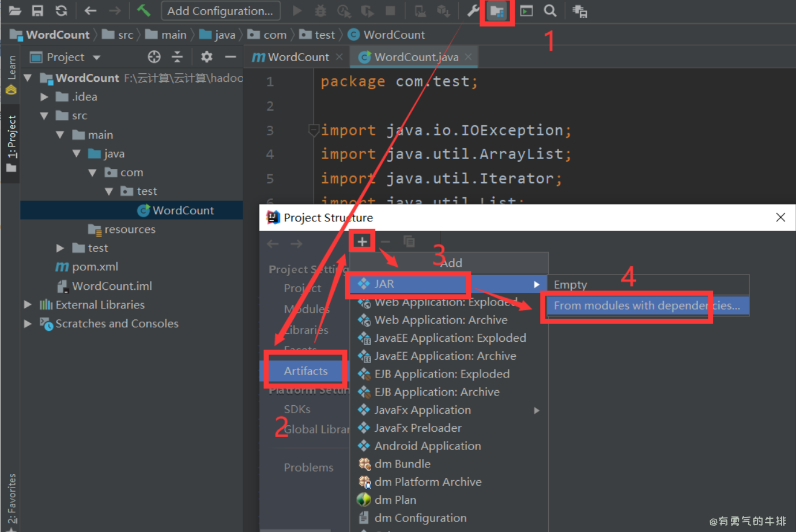Select dm Bundle menu item

coord(448,464)
